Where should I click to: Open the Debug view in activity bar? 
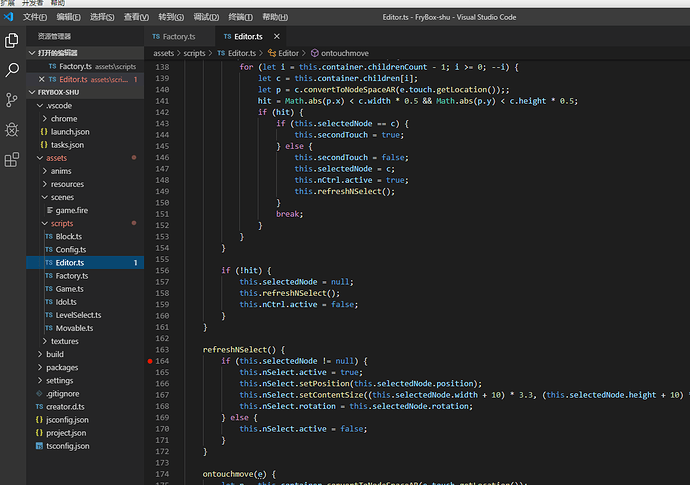point(12,130)
